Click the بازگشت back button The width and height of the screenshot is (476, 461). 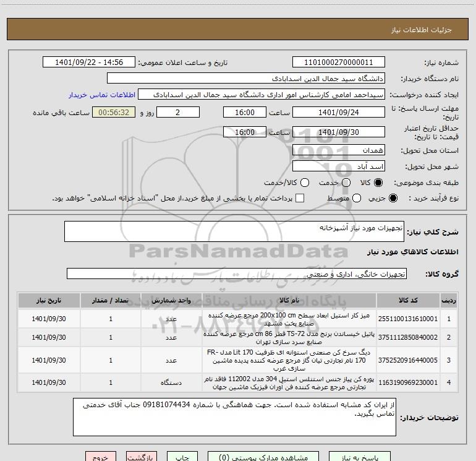[142, 457]
